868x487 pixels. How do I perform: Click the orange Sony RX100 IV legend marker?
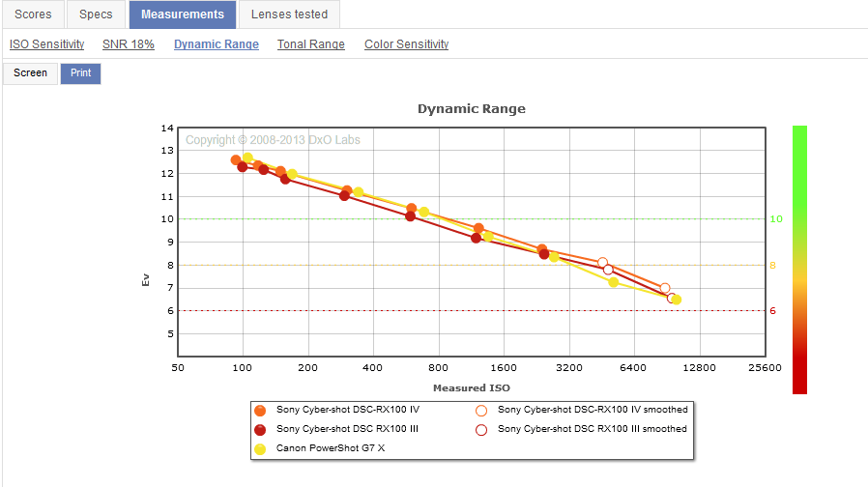coord(260,411)
